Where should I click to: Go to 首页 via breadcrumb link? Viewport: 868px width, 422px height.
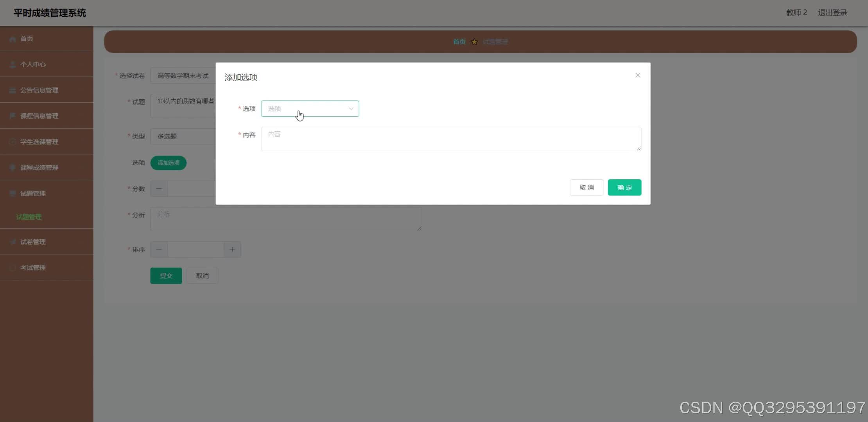[459, 42]
